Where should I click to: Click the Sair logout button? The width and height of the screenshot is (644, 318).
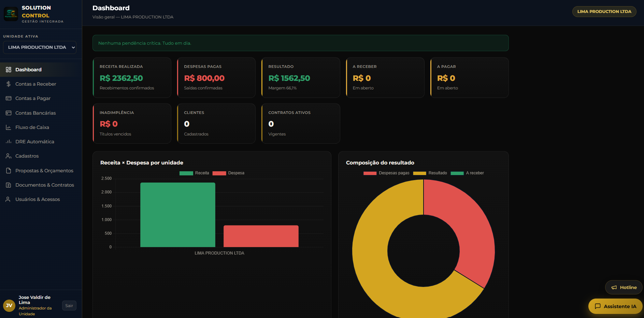tap(69, 306)
